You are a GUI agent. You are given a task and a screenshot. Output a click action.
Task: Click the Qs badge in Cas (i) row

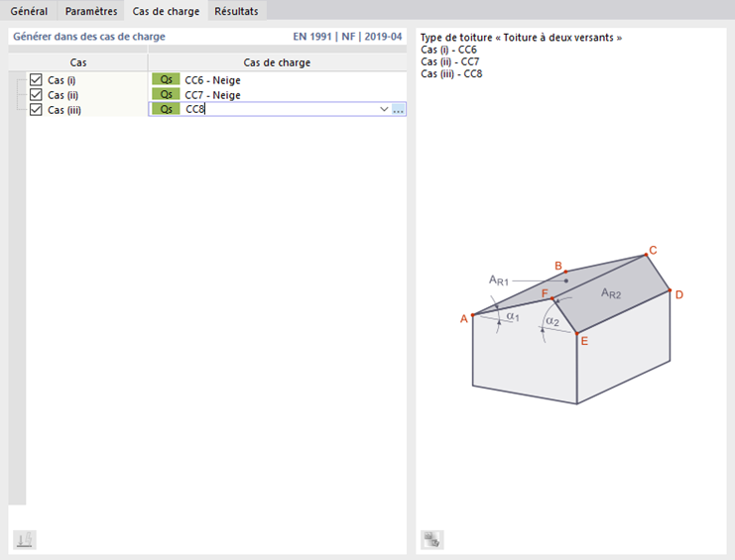point(166,79)
